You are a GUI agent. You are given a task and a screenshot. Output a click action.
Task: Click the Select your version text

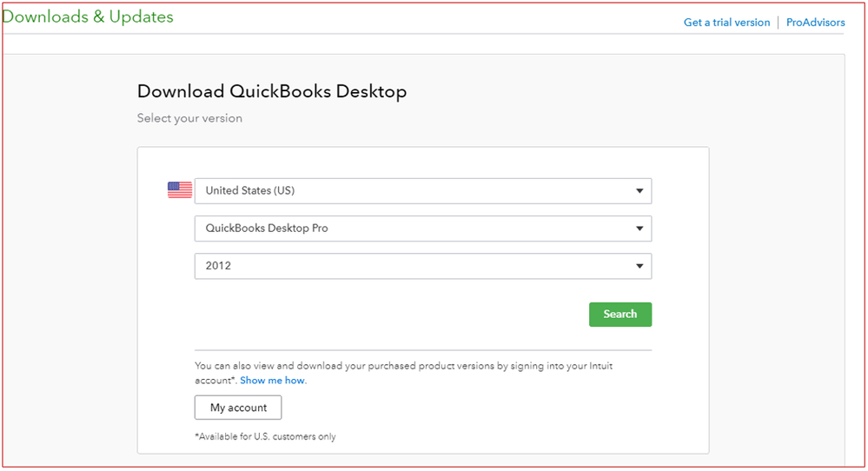(189, 118)
